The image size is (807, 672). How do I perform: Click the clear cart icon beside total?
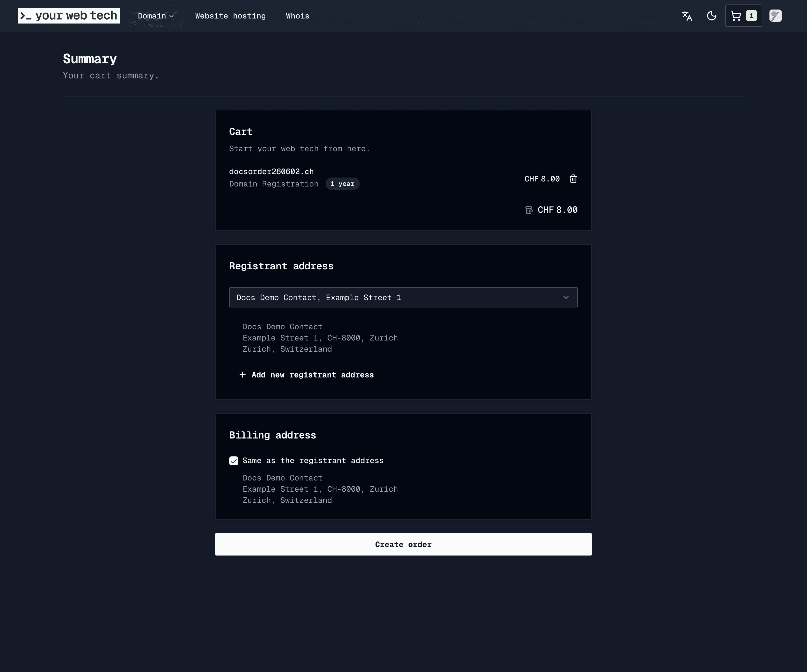pos(529,210)
